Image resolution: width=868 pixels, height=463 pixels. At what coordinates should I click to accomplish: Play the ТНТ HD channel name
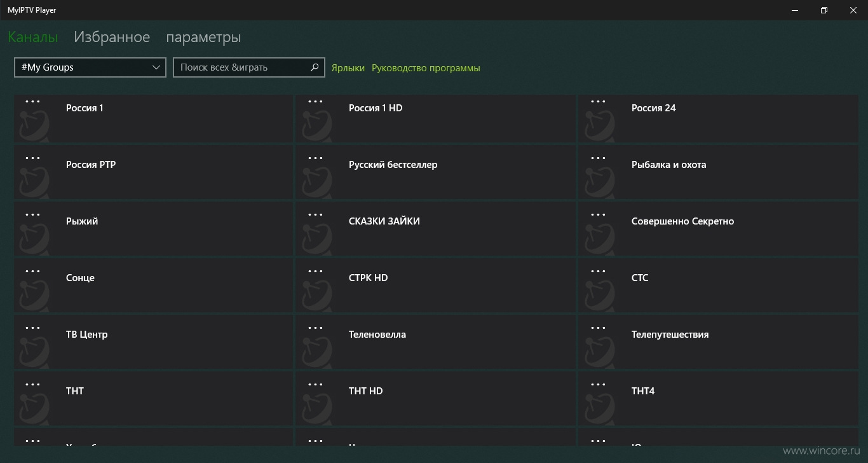click(x=366, y=391)
